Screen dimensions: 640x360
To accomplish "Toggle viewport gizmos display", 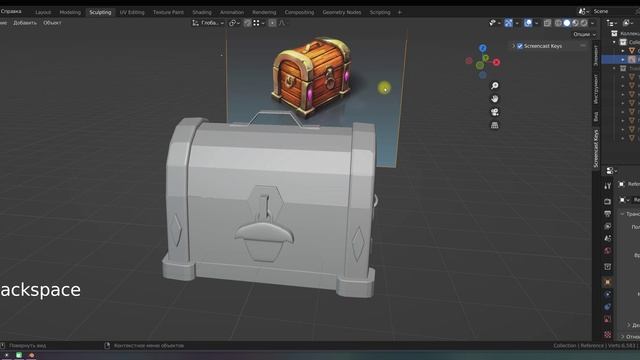I will (508, 23).
